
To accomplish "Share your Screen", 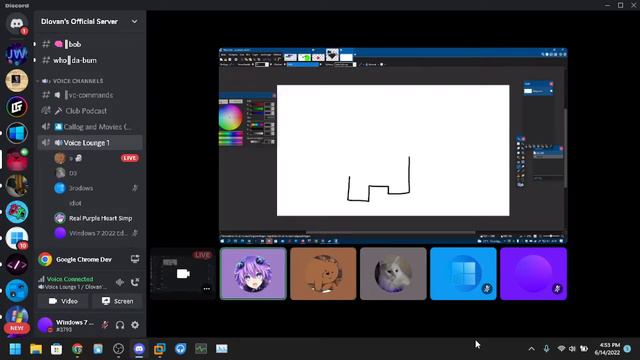I will 117,301.
